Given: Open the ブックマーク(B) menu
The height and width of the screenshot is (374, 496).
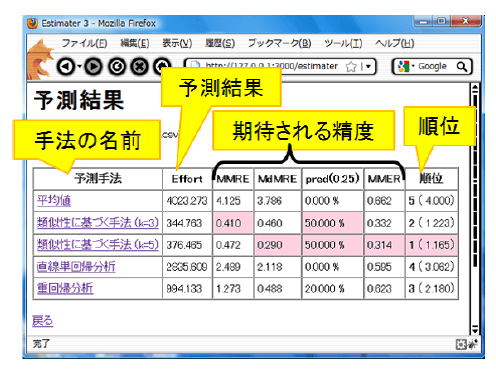Looking at the screenshot, I should point(279,43).
